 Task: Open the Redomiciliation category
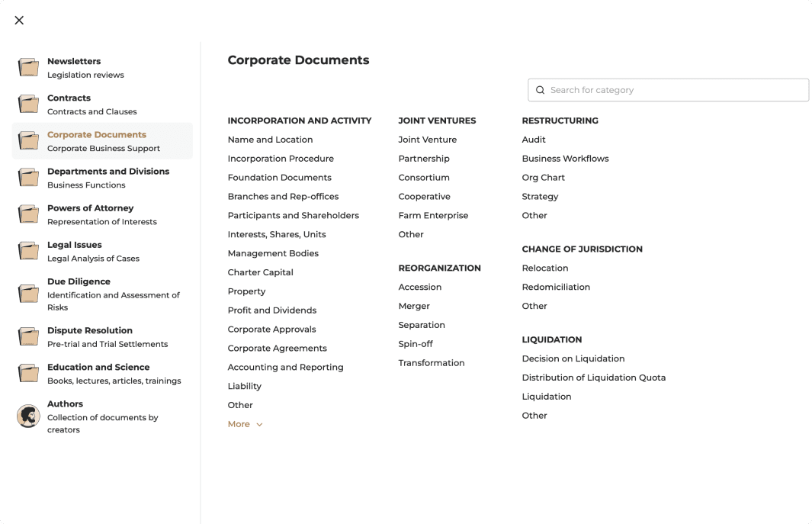point(556,287)
